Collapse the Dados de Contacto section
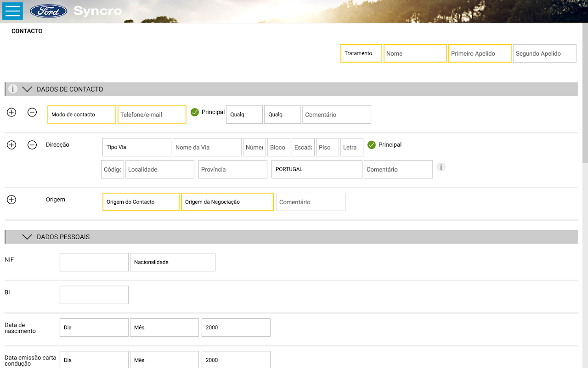Screen dimensions: 588x368 pyautogui.click(x=27, y=89)
